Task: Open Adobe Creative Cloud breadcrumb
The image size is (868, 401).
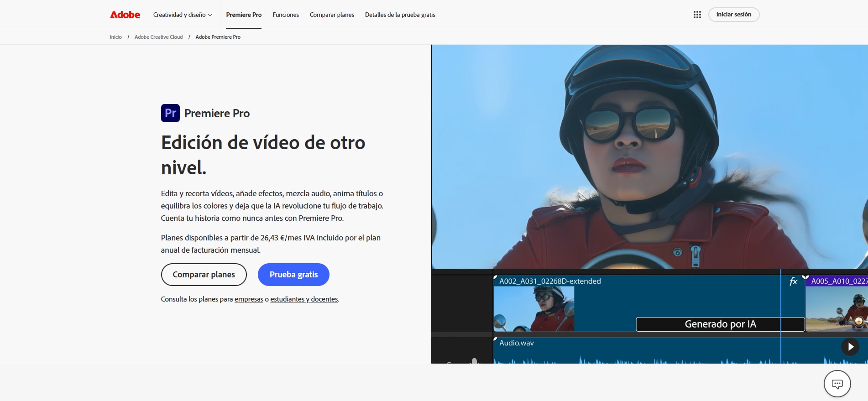Action: click(x=158, y=37)
